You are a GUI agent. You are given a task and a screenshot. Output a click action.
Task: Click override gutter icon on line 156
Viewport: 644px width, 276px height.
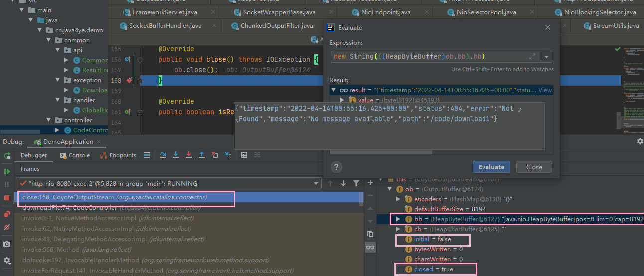[128, 59]
